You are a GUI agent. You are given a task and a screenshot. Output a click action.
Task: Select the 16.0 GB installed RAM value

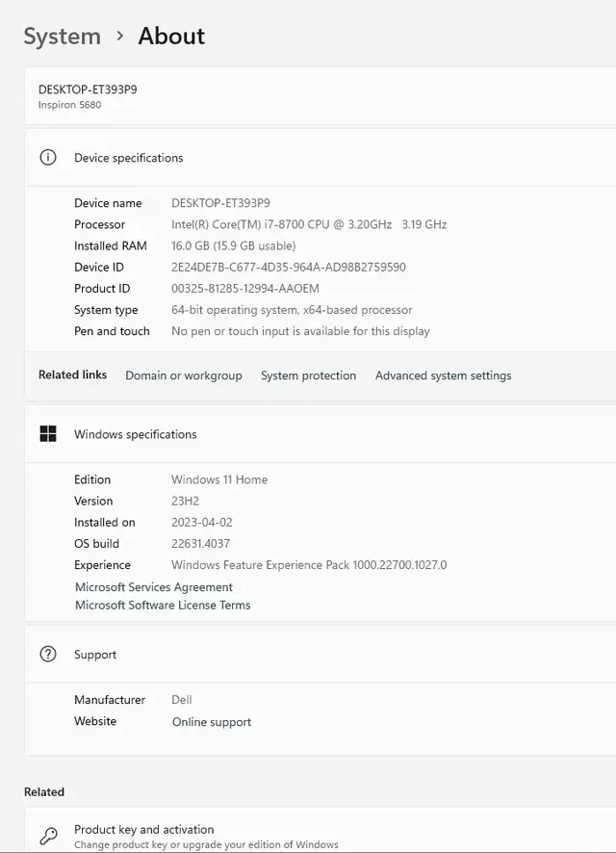(233, 246)
